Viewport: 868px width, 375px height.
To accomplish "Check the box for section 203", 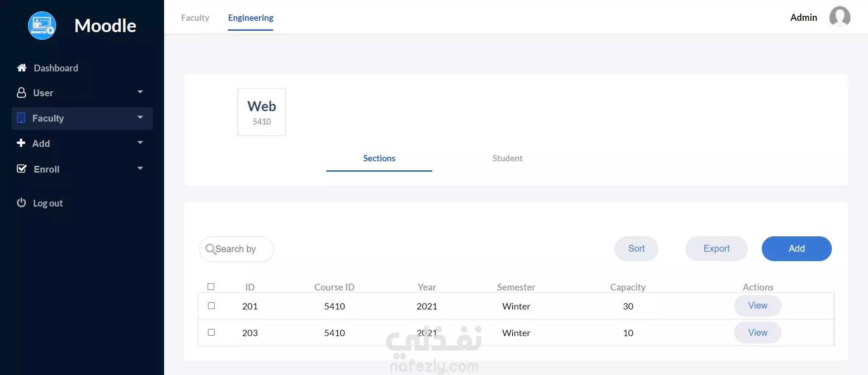I will [211, 333].
